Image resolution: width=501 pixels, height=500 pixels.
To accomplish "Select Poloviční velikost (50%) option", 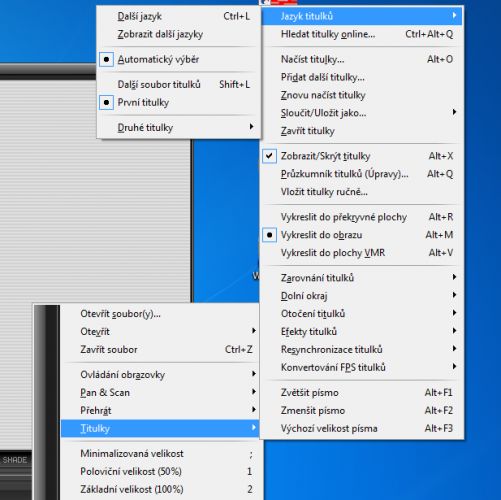I will (x=160, y=471).
